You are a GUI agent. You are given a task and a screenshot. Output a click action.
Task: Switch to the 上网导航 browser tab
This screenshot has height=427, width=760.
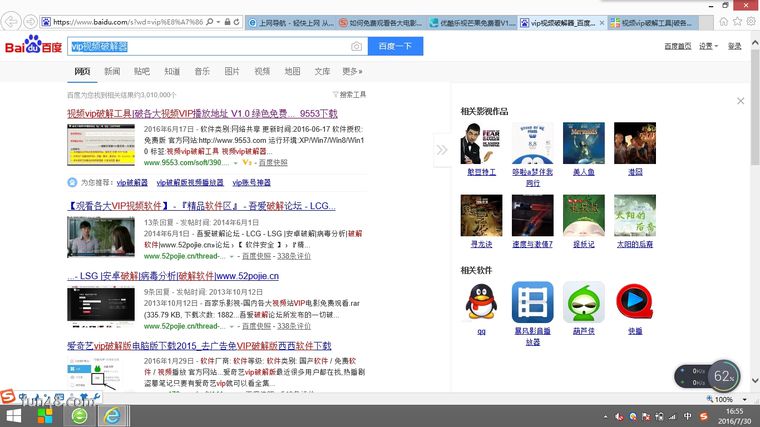click(x=290, y=23)
